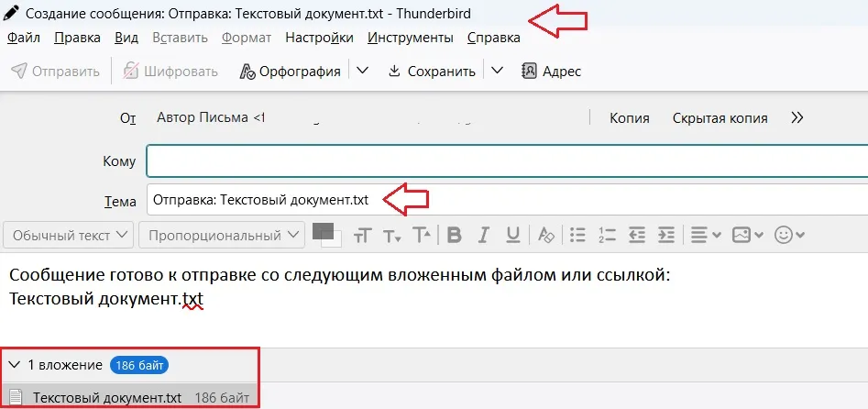Click the Отправить button label
This screenshot has height=409, width=868.
click(66, 72)
